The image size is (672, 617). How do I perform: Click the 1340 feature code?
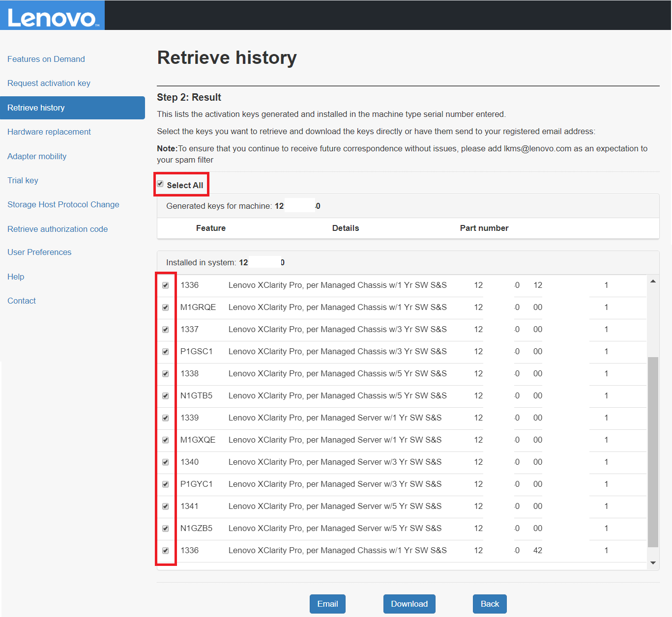click(x=190, y=462)
